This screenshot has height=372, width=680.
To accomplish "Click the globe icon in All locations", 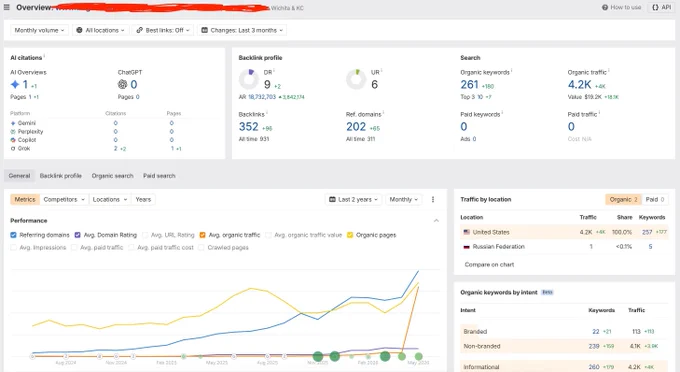I will click(79, 30).
